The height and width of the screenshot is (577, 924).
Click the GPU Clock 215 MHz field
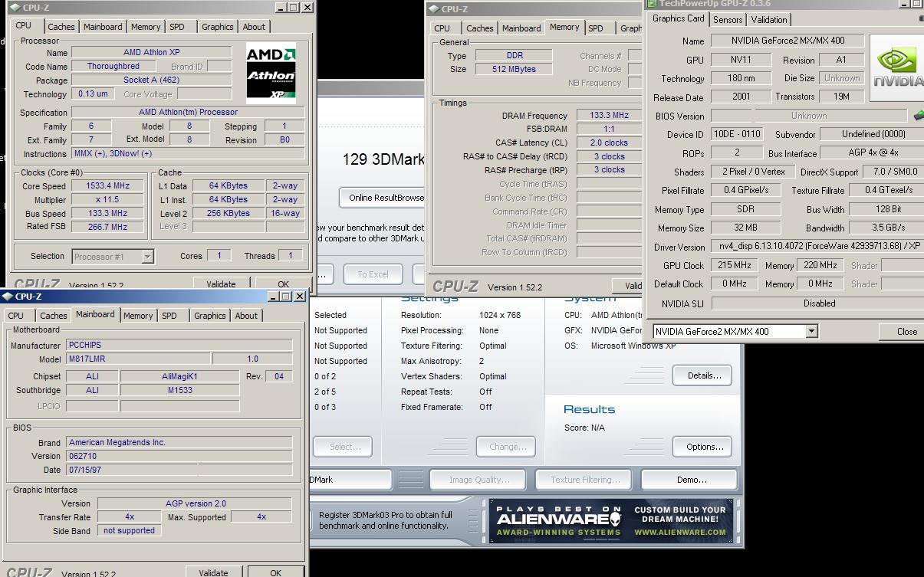734,265
